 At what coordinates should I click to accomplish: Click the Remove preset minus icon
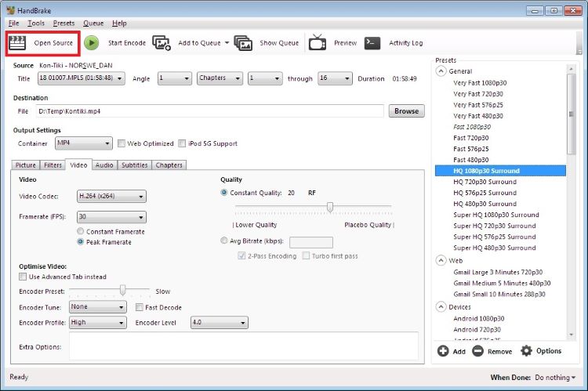pos(477,351)
